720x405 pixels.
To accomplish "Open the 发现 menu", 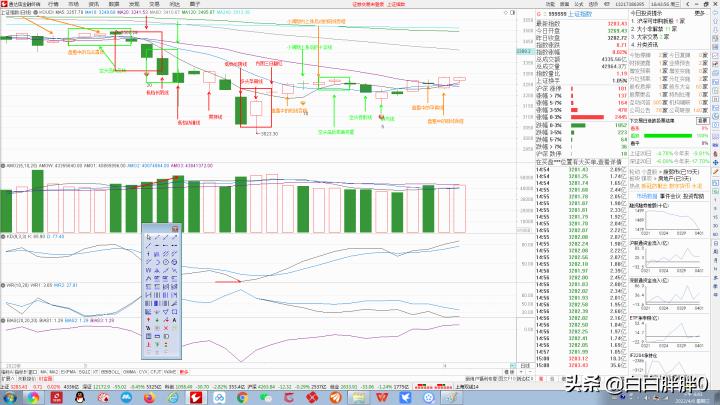I will 134,4.
